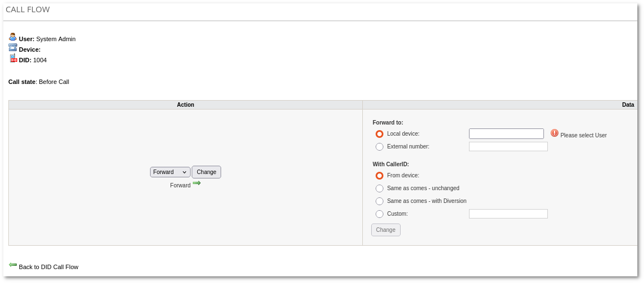This screenshot has height=283, width=644.
Task: Select Same as comes - with Diversion
Action: (380, 201)
